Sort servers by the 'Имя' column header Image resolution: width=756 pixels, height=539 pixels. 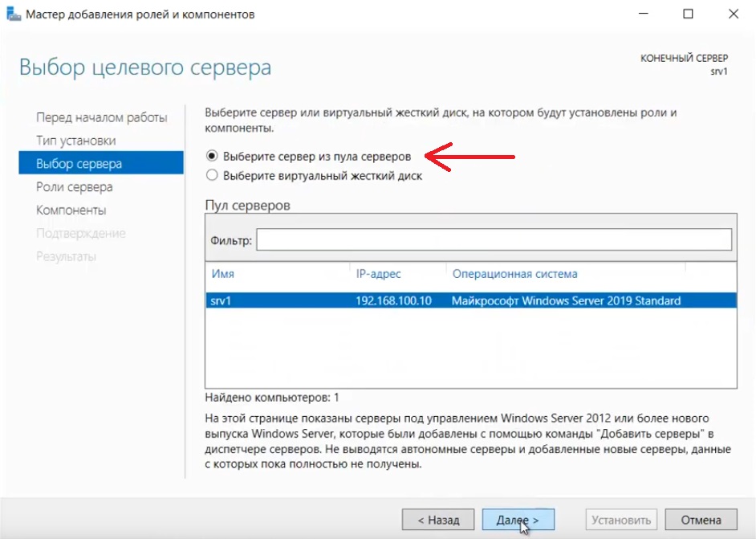(x=223, y=274)
